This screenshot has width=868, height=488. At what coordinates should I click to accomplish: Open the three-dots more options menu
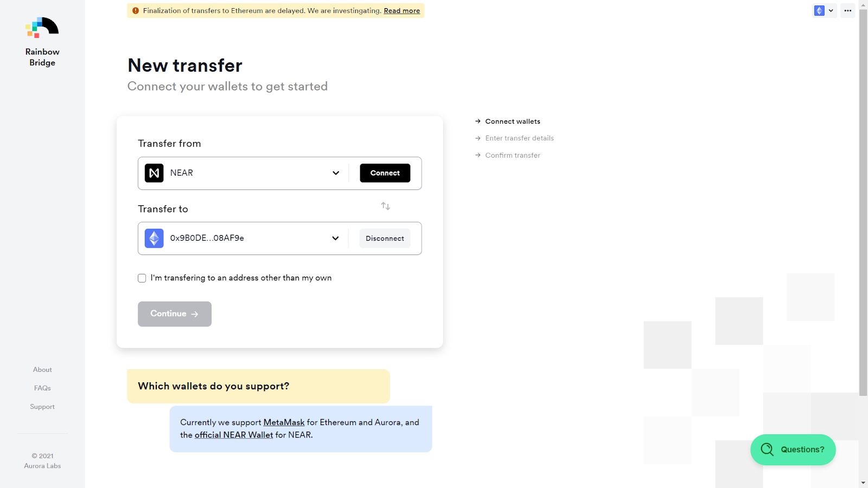coord(848,11)
